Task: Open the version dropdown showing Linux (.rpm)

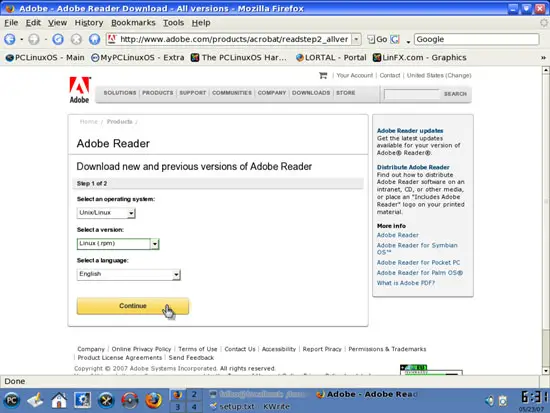Action: [118, 244]
